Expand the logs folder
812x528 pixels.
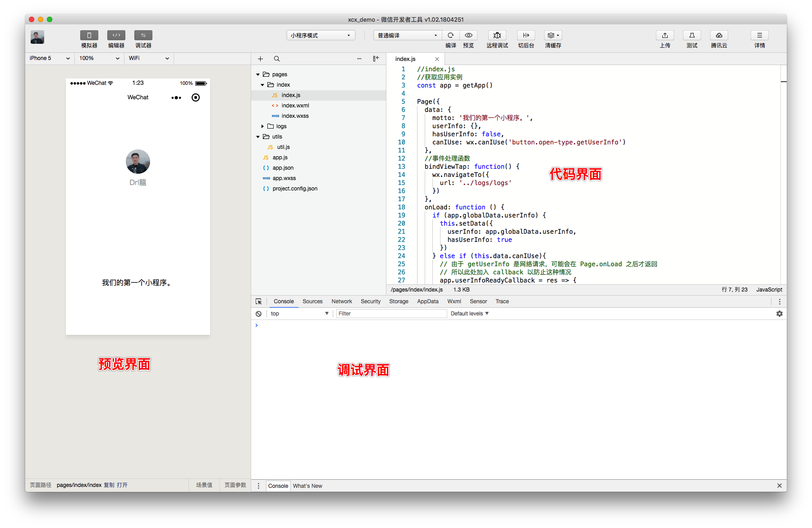point(262,126)
